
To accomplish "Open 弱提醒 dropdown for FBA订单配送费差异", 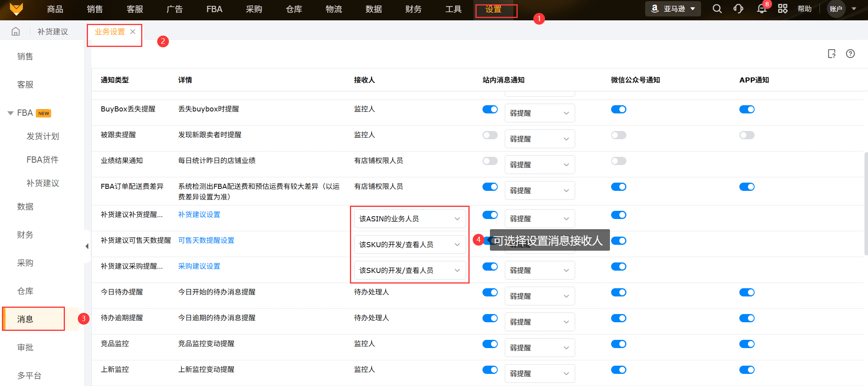I will [540, 190].
